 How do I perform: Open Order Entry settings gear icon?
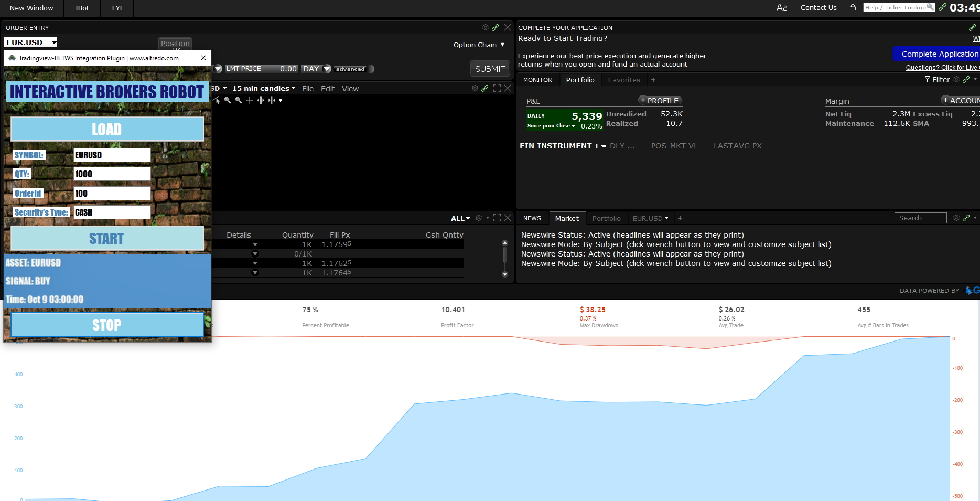click(486, 27)
